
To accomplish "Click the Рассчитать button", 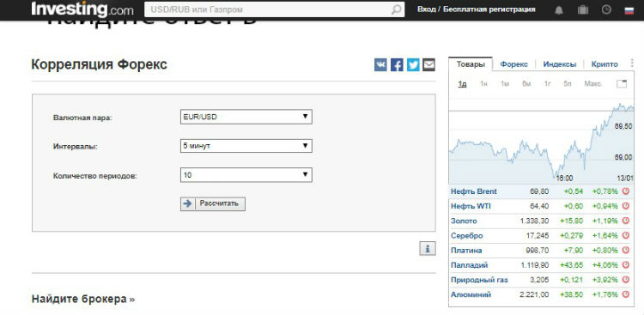I will tap(213, 203).
